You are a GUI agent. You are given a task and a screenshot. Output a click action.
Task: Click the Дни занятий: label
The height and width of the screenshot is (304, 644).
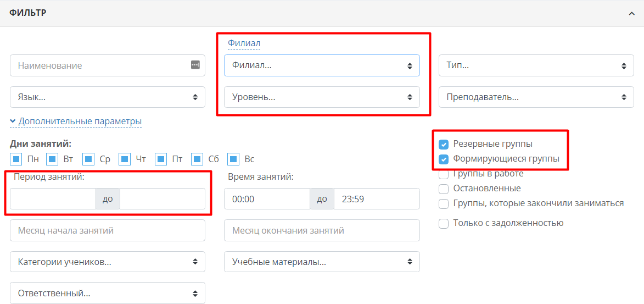[x=40, y=144]
